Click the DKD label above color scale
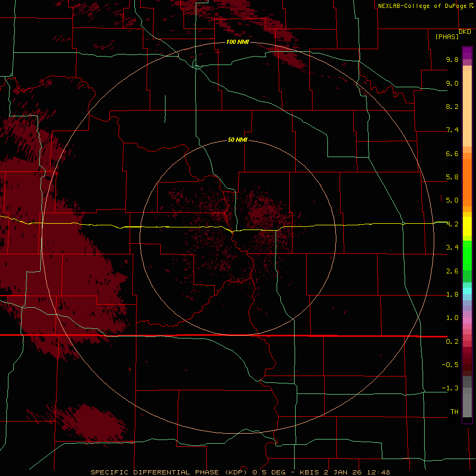Screen dimensions: 476x476 tap(465, 31)
